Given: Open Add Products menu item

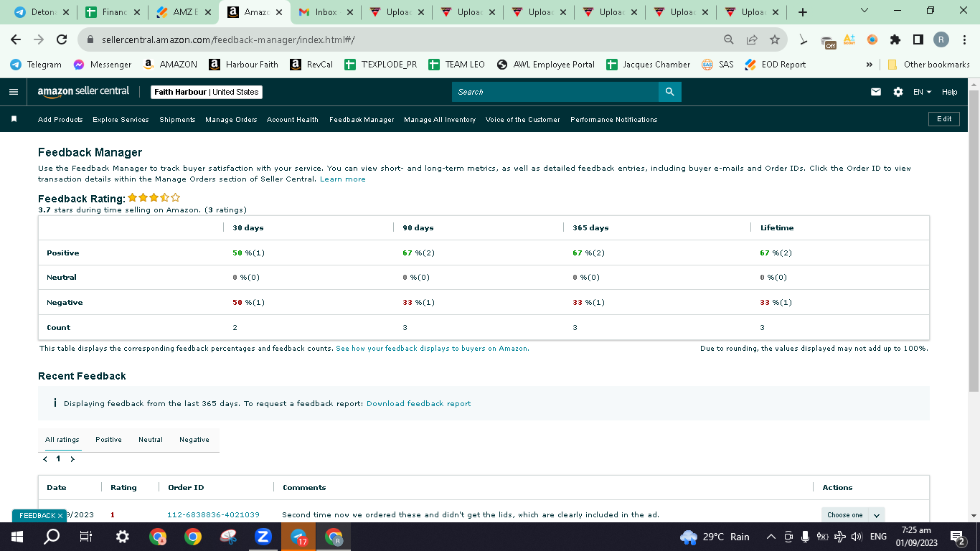Looking at the screenshot, I should pyautogui.click(x=60, y=120).
